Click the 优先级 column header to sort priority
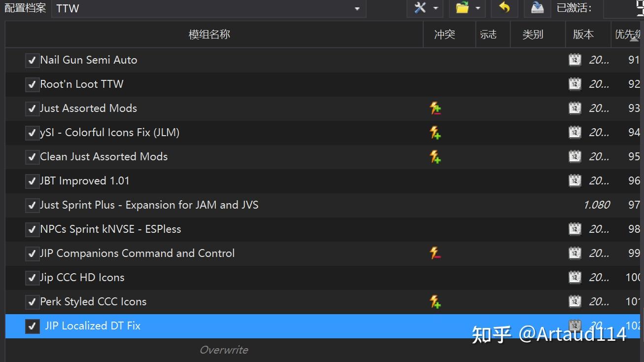The width and height of the screenshot is (644, 362). coord(629,34)
